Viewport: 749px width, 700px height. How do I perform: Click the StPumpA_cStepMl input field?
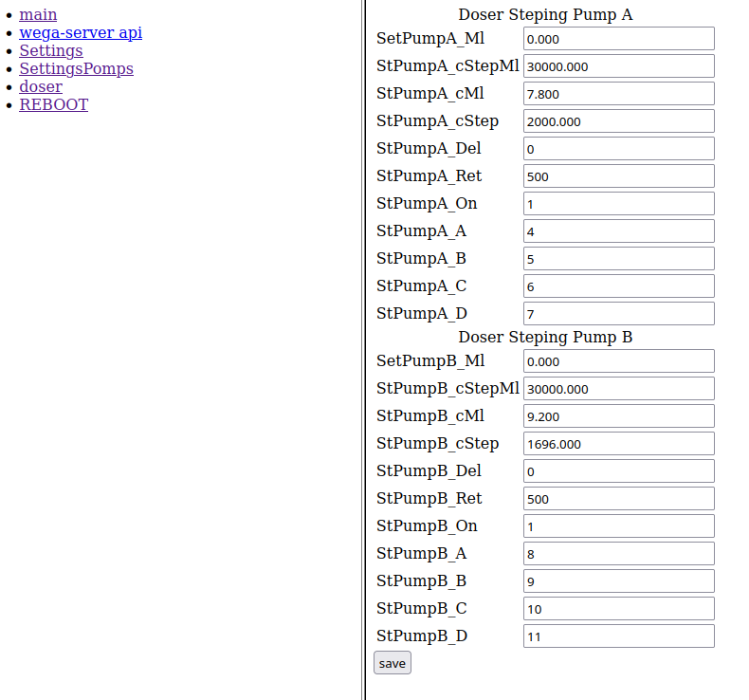click(x=618, y=66)
